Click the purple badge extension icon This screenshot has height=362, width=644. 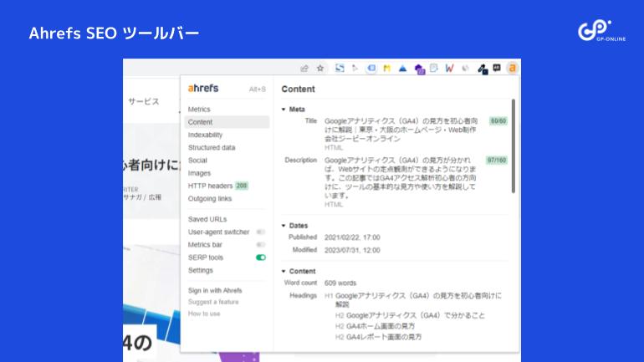pyautogui.click(x=419, y=69)
